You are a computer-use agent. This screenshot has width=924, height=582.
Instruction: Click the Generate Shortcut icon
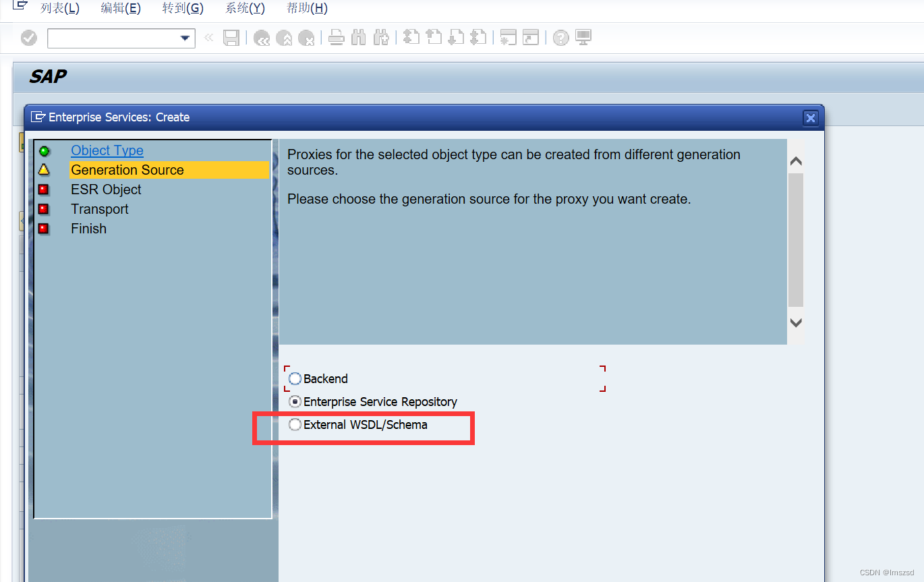(531, 38)
